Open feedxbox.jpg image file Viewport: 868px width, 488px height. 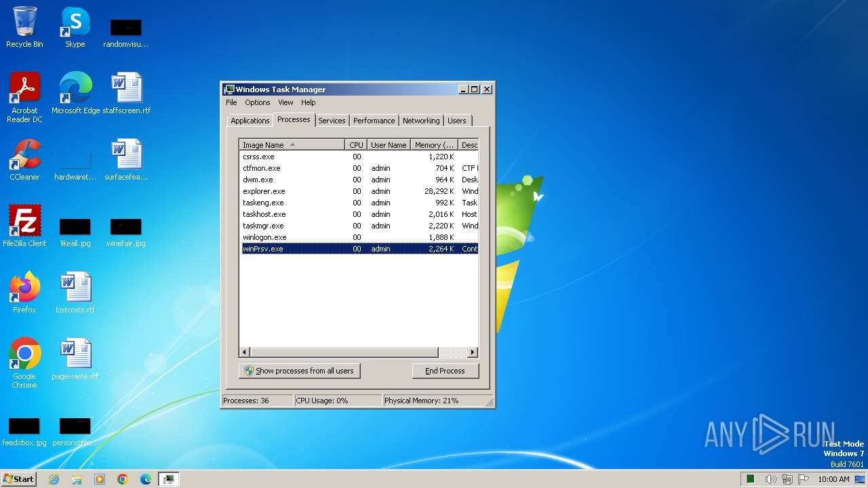(24, 432)
